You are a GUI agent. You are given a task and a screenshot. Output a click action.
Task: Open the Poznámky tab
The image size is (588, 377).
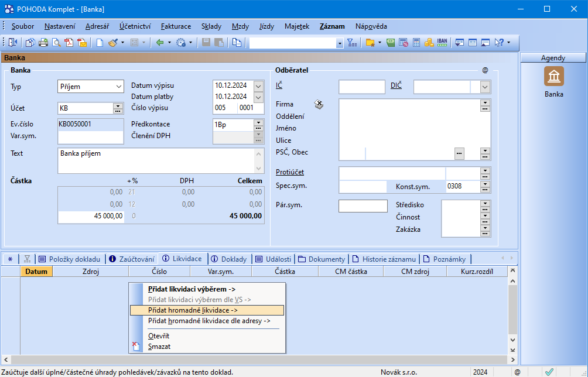tap(445, 259)
